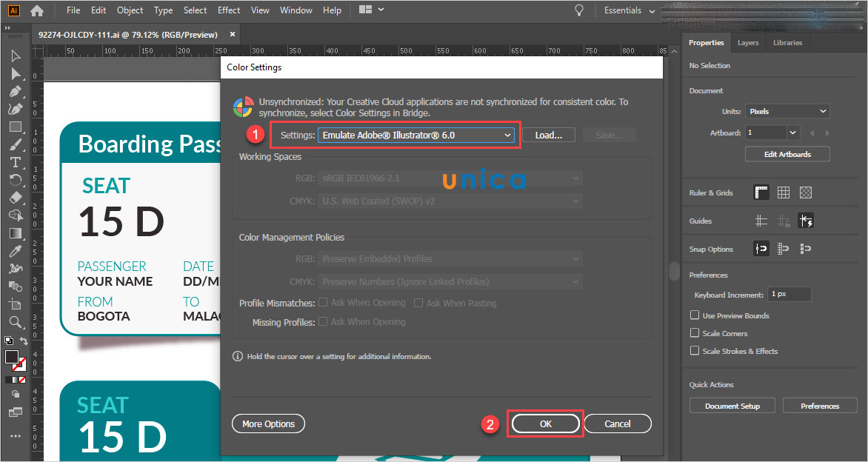
Task: Select the Zoom tool magnifier
Action: click(x=16, y=321)
